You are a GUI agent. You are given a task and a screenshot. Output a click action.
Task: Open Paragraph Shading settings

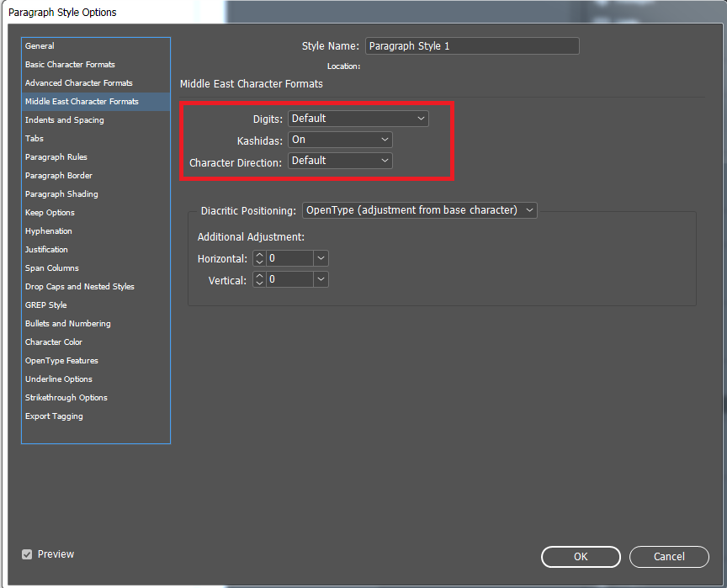(x=96, y=194)
